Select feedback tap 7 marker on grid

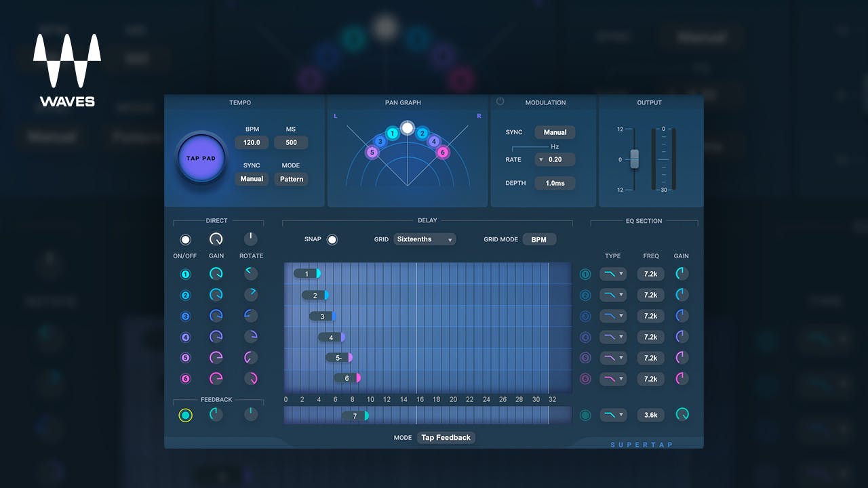click(x=355, y=415)
